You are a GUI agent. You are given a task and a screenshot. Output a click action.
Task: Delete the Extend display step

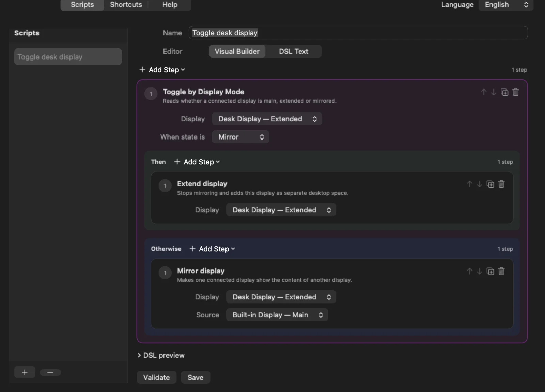[501, 184]
